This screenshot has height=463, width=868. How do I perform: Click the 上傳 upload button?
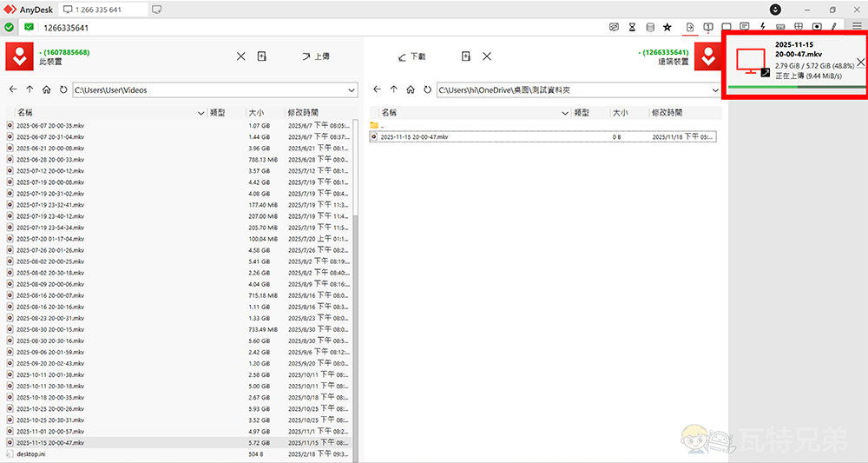[315, 56]
